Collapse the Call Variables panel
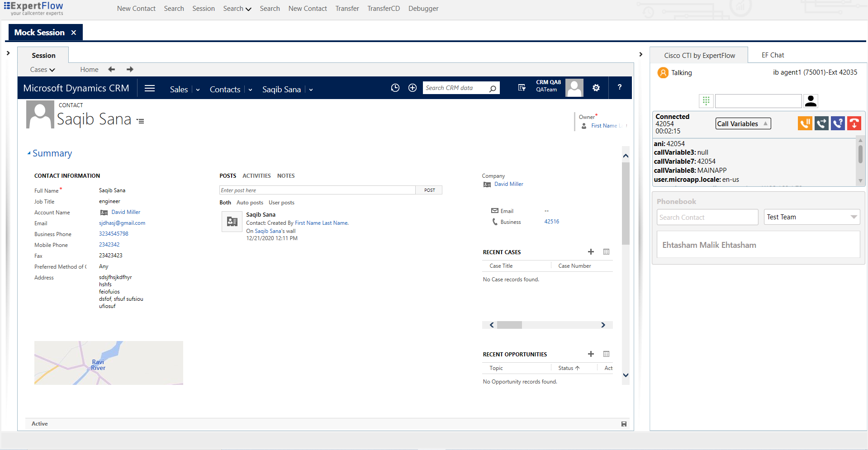The width and height of the screenshot is (868, 450). point(766,123)
